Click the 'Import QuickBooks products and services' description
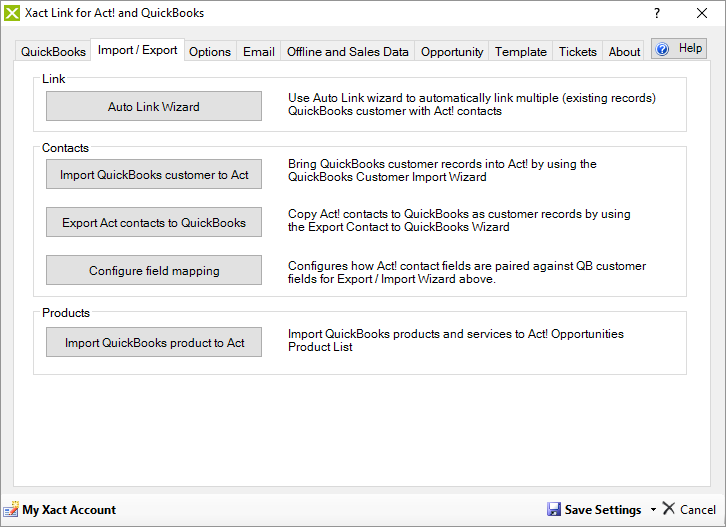Image resolution: width=726 pixels, height=527 pixels. pos(456,340)
